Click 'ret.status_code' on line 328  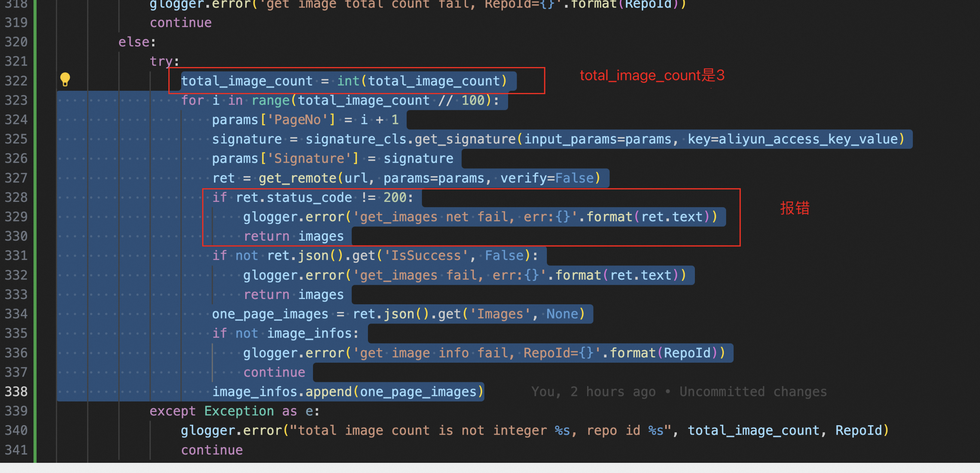click(x=293, y=197)
